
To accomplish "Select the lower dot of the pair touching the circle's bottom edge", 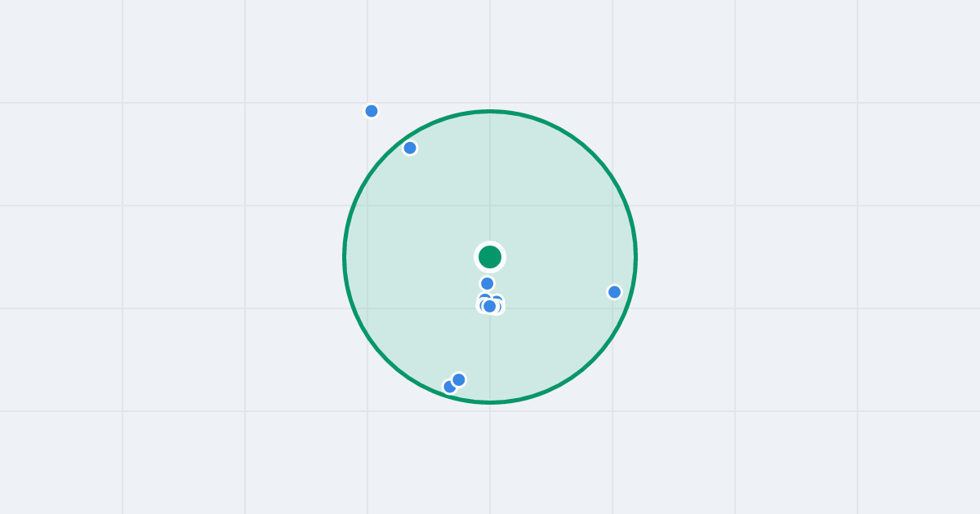I will [449, 387].
